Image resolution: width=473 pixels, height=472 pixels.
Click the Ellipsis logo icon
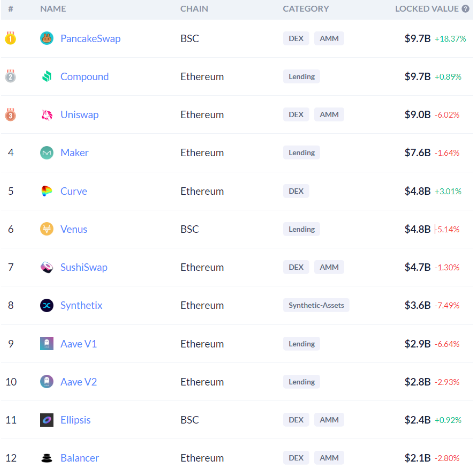click(x=47, y=420)
